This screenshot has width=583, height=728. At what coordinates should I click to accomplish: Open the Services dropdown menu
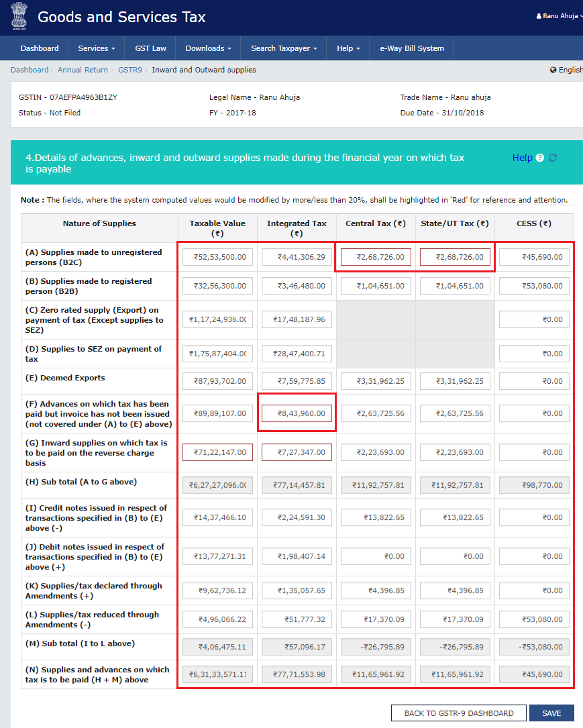(x=96, y=48)
